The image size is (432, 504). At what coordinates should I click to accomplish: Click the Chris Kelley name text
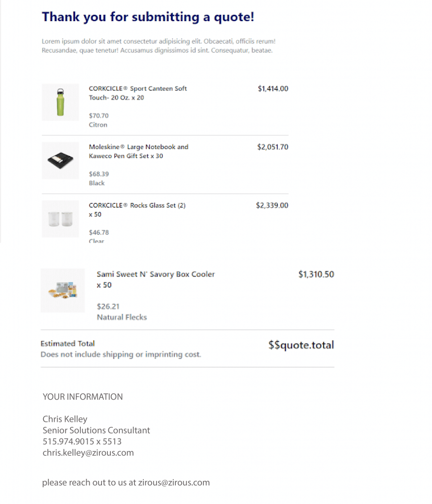[x=65, y=419]
